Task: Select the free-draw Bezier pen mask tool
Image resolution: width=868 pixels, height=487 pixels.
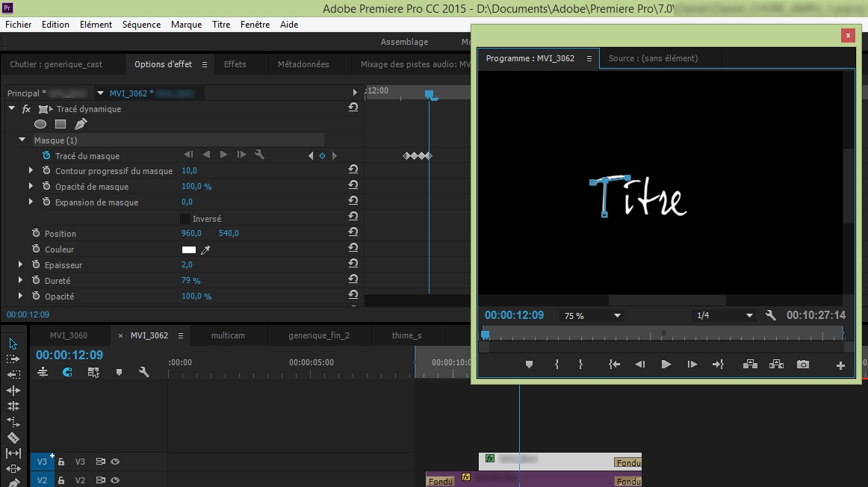Action: point(81,124)
